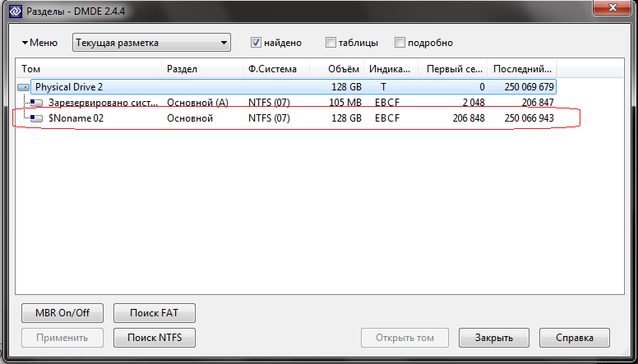Sort by the Раздел column header
The height and width of the screenshot is (364, 638).
(x=202, y=69)
